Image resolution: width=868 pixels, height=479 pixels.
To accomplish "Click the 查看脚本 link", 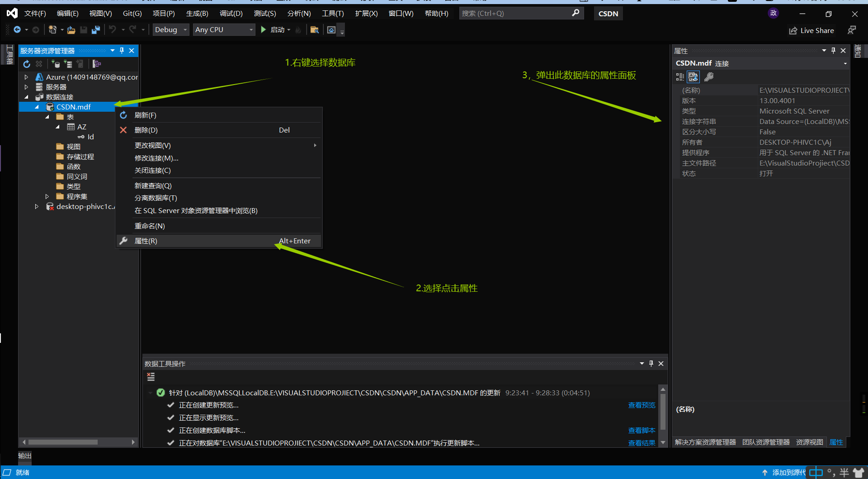I will pos(641,430).
